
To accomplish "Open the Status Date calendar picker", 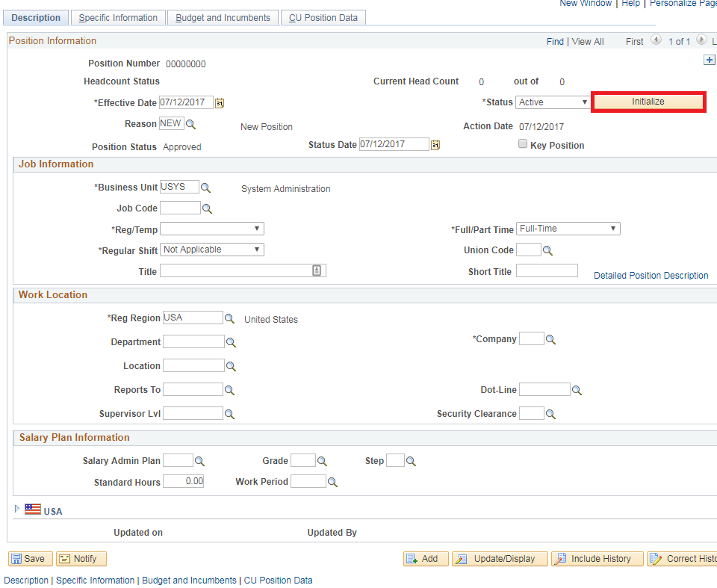I will pyautogui.click(x=435, y=145).
